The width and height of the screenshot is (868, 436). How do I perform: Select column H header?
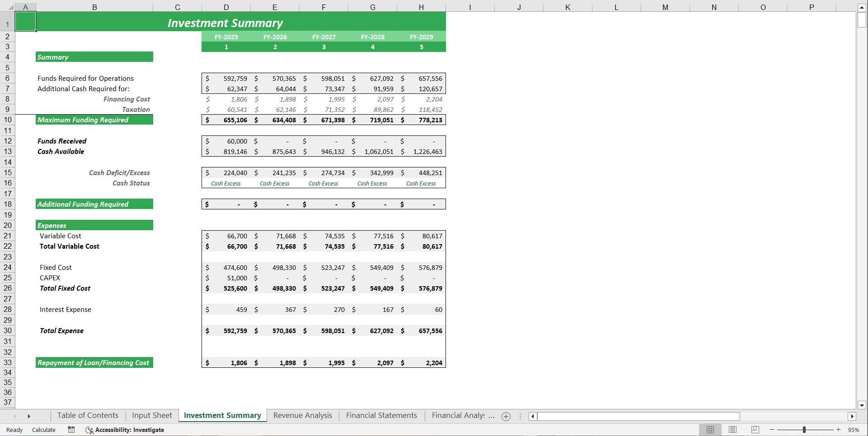point(421,7)
